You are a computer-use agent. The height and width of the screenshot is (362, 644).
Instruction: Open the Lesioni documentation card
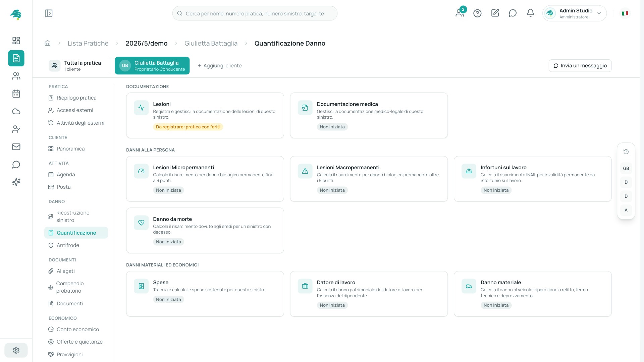pos(205,116)
